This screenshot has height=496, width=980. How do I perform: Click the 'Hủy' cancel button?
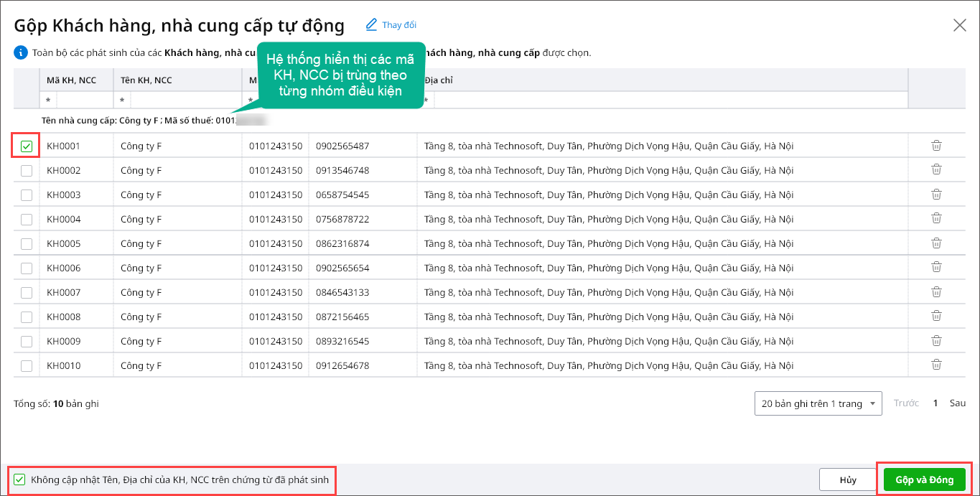[848, 479]
